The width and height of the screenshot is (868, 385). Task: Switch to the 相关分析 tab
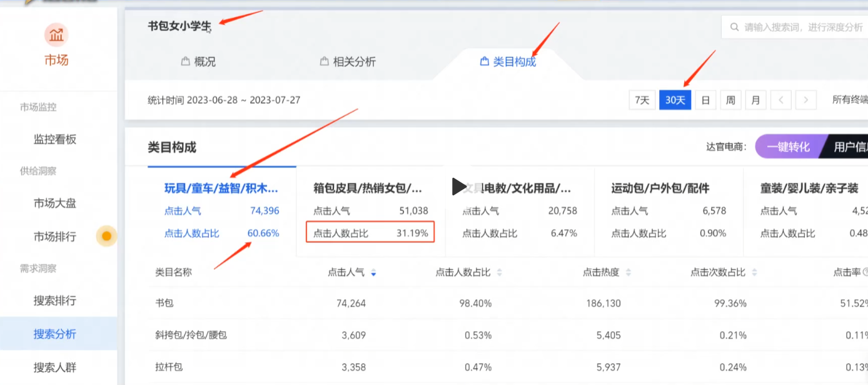click(348, 62)
